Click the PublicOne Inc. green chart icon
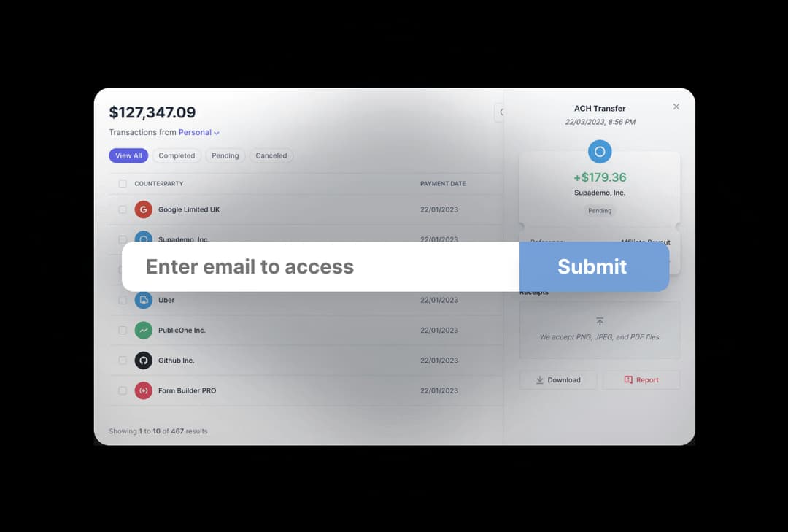Screen dimensions: 788x532 tap(143, 331)
